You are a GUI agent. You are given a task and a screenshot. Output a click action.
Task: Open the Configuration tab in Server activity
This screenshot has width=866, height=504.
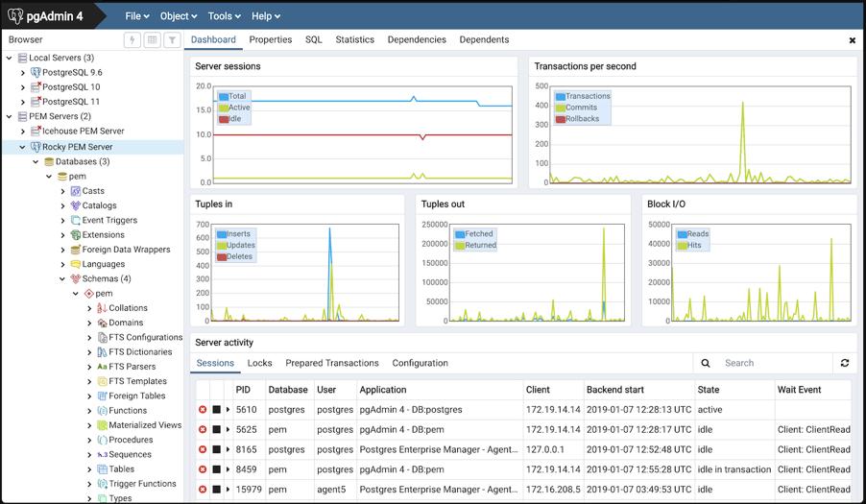[x=420, y=363]
